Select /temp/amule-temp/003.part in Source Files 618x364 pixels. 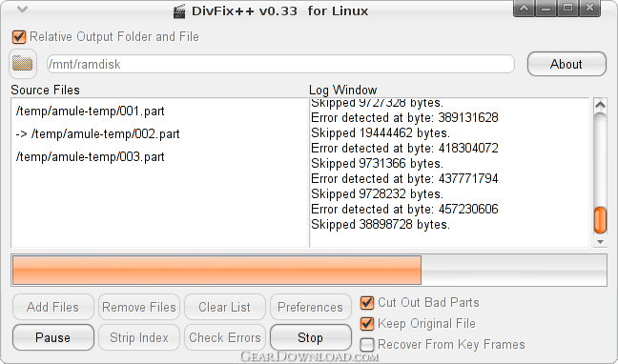pyautogui.click(x=91, y=157)
